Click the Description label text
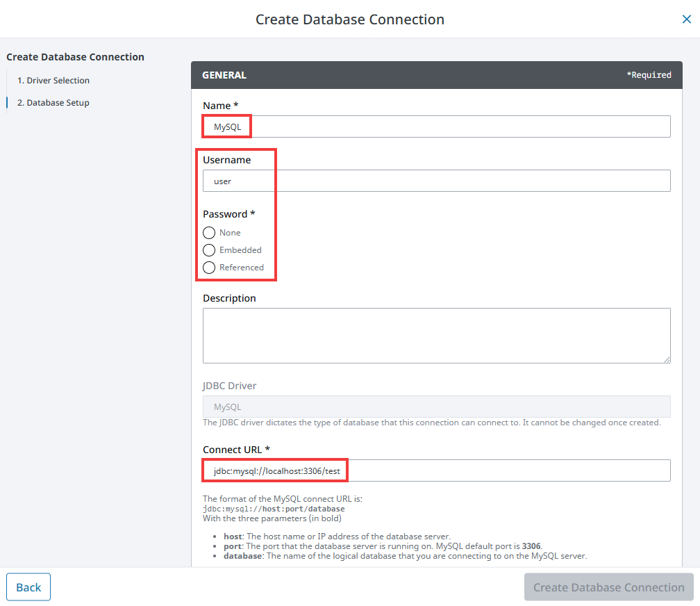 pos(229,298)
